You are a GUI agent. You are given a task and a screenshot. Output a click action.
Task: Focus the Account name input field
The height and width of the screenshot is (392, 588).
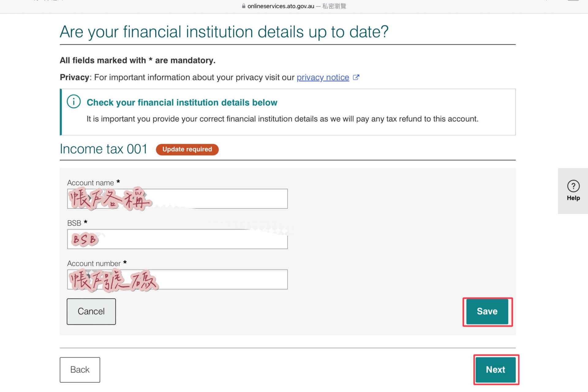coord(214,199)
